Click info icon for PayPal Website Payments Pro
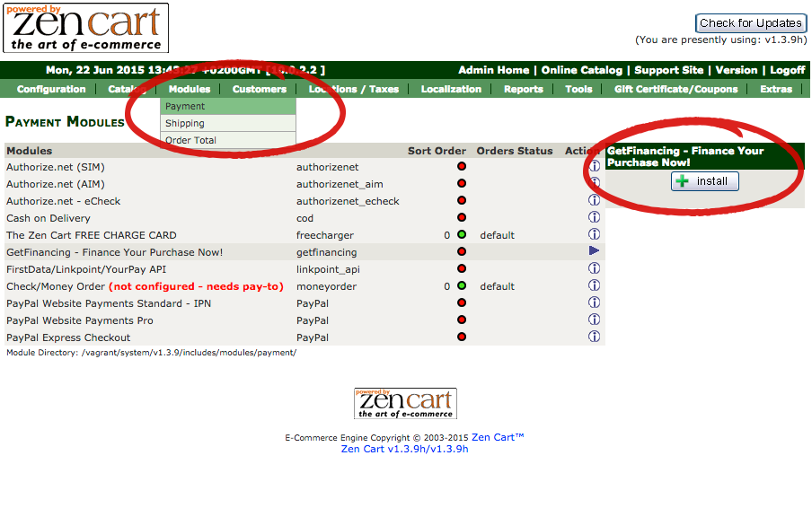This screenshot has width=812, height=508. click(x=594, y=320)
